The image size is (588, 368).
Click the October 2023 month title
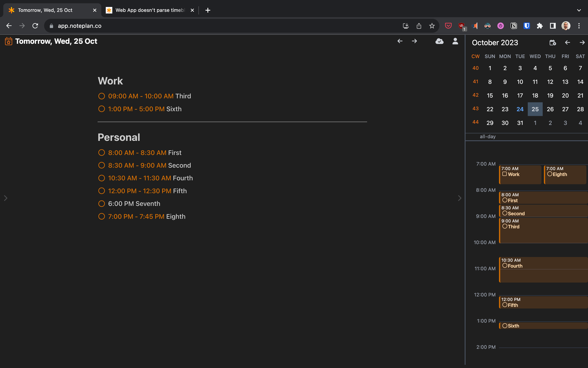(x=495, y=43)
